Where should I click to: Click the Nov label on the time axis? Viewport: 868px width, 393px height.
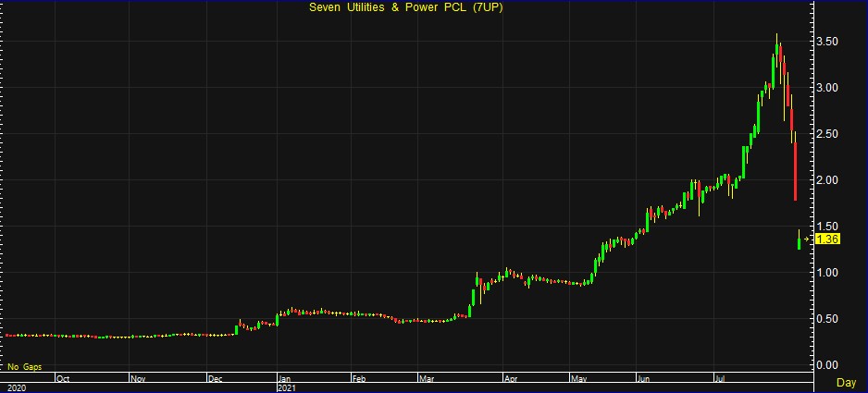(x=138, y=379)
